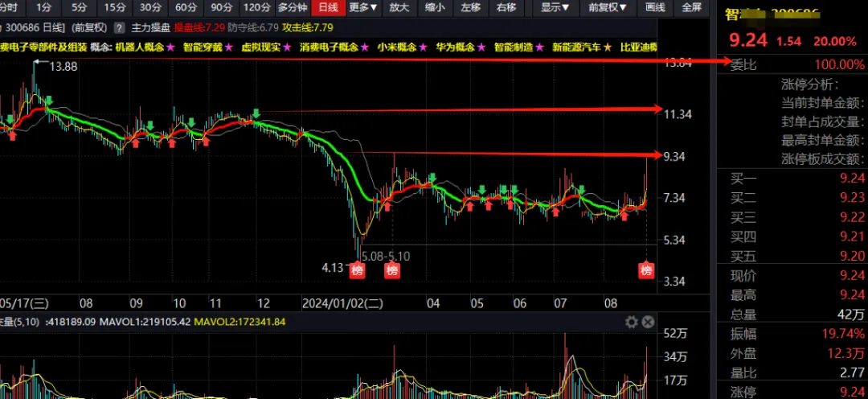
Task: Open the 多分钟 multi-minute tab
Action: pos(293,7)
